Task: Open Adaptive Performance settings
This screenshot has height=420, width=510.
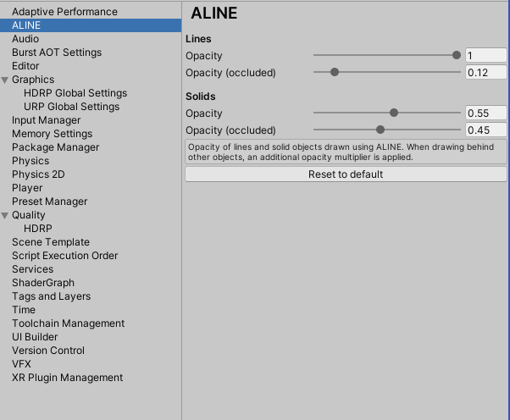Action: click(64, 12)
